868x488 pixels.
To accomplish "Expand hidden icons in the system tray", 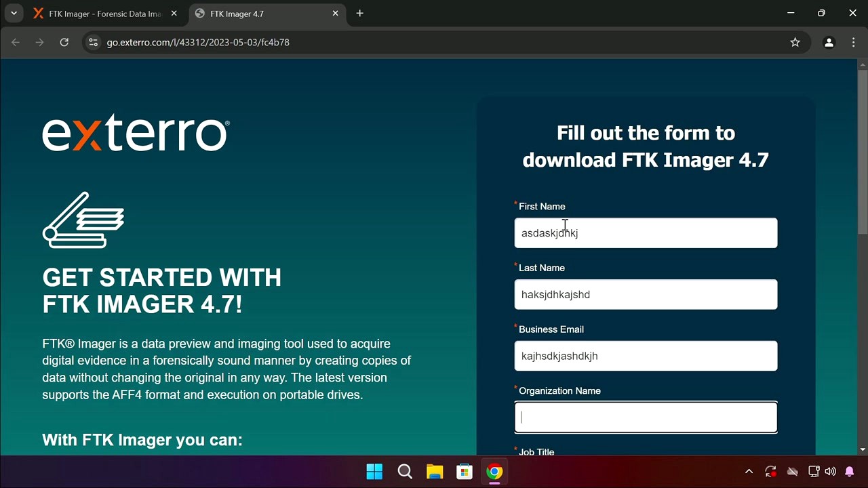I will [x=749, y=471].
